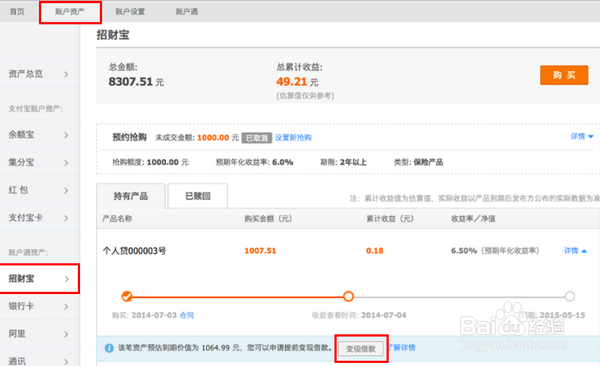Click chevron arrow beside 红包
The image size is (600, 366).
(x=66, y=190)
